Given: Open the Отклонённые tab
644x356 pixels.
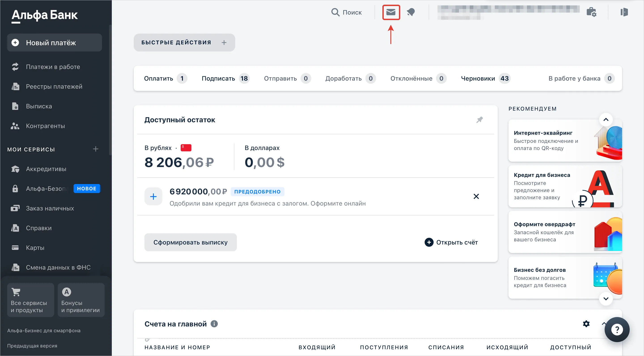Looking at the screenshot, I should tap(419, 79).
